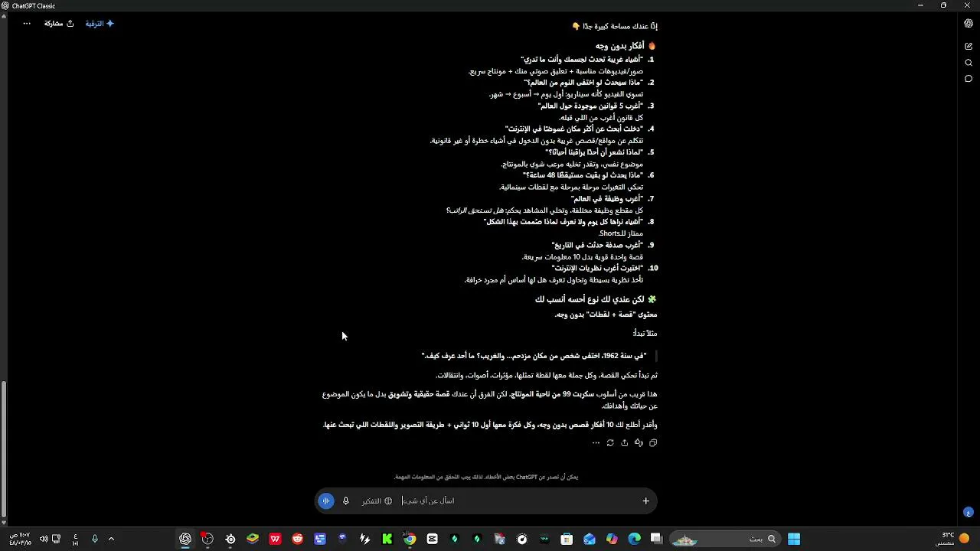This screenshot has height=551, width=980.
Task: Click the plus attach button in message box
Action: 645,500
